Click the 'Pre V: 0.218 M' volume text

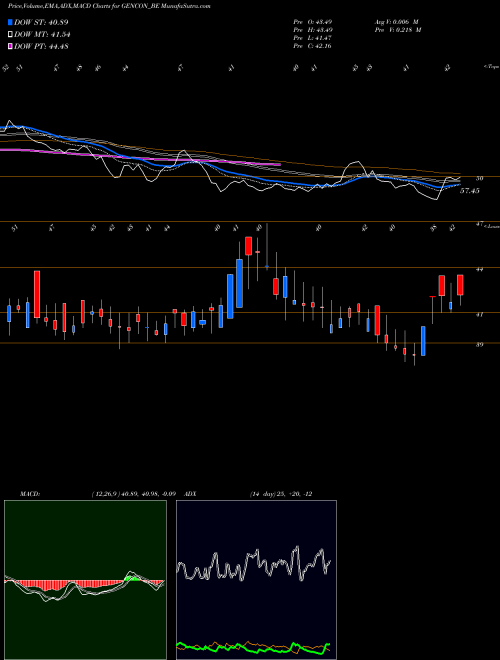(x=398, y=30)
